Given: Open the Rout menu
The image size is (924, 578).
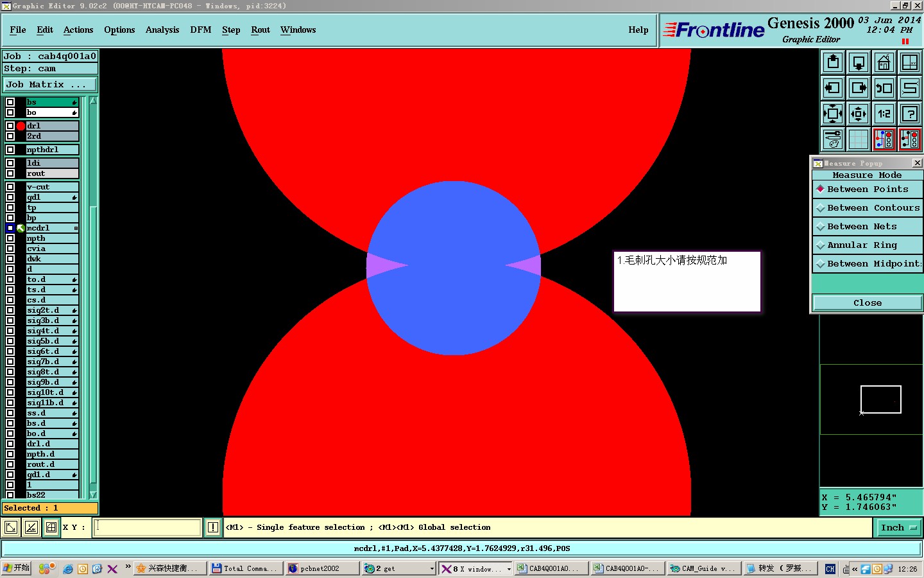Looking at the screenshot, I should [x=261, y=30].
